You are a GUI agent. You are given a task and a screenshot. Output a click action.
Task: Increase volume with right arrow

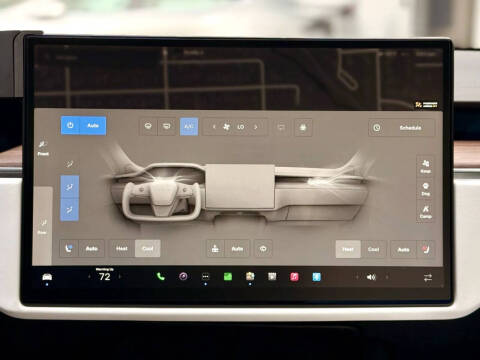387,277
